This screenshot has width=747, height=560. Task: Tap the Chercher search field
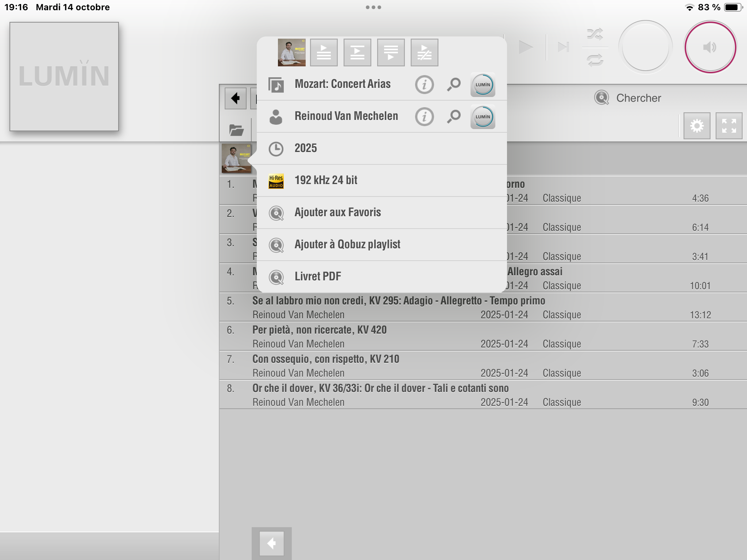click(638, 98)
